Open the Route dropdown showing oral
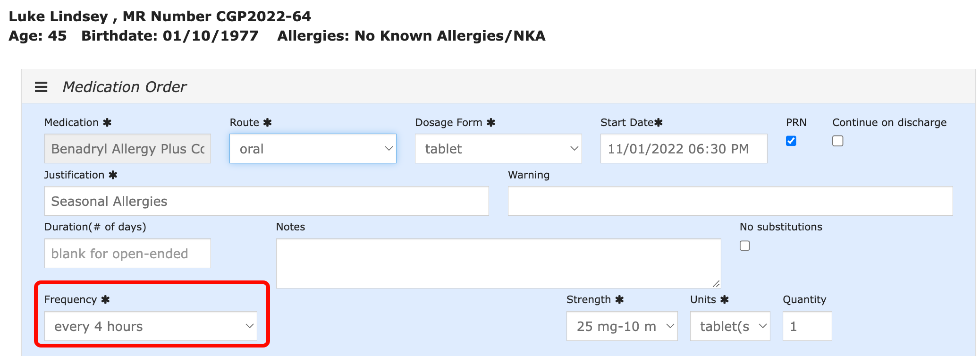The image size is (980, 356). pos(313,149)
